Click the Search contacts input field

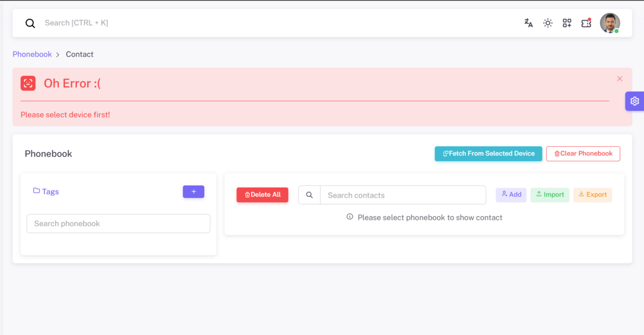click(x=402, y=195)
